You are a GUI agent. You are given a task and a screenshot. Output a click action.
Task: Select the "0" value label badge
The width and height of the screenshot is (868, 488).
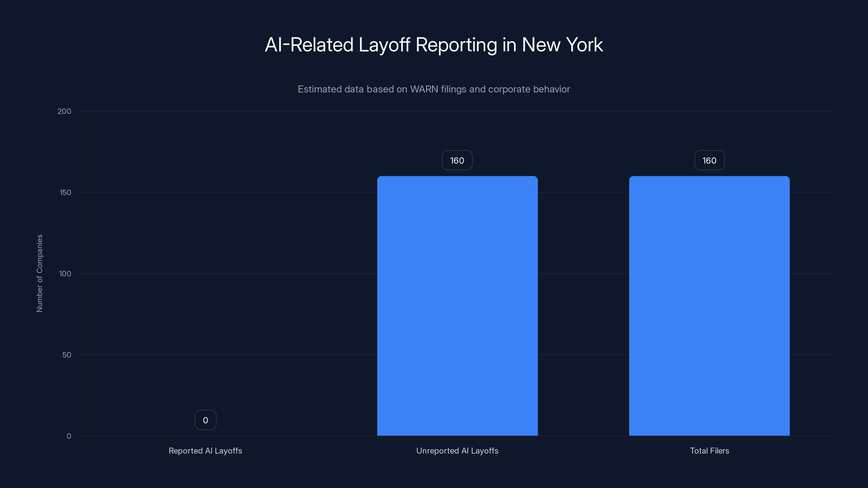(x=205, y=420)
